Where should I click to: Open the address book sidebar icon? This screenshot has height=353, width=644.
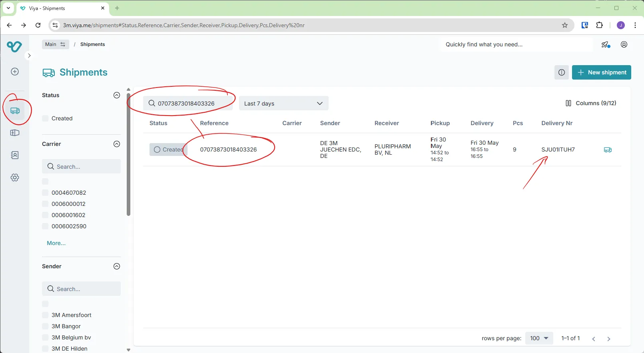pos(15,155)
